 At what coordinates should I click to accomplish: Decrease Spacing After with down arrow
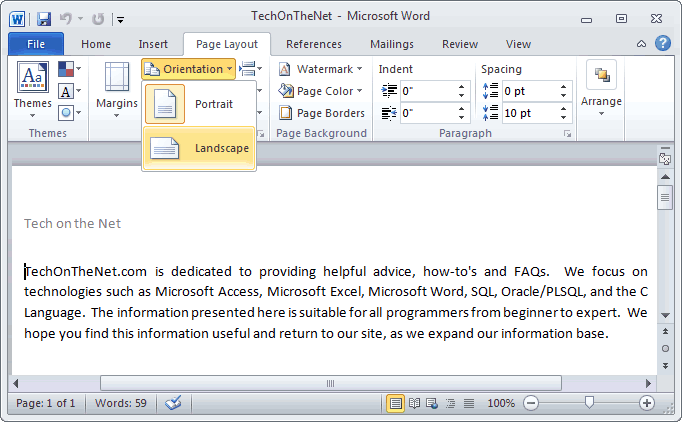564,118
